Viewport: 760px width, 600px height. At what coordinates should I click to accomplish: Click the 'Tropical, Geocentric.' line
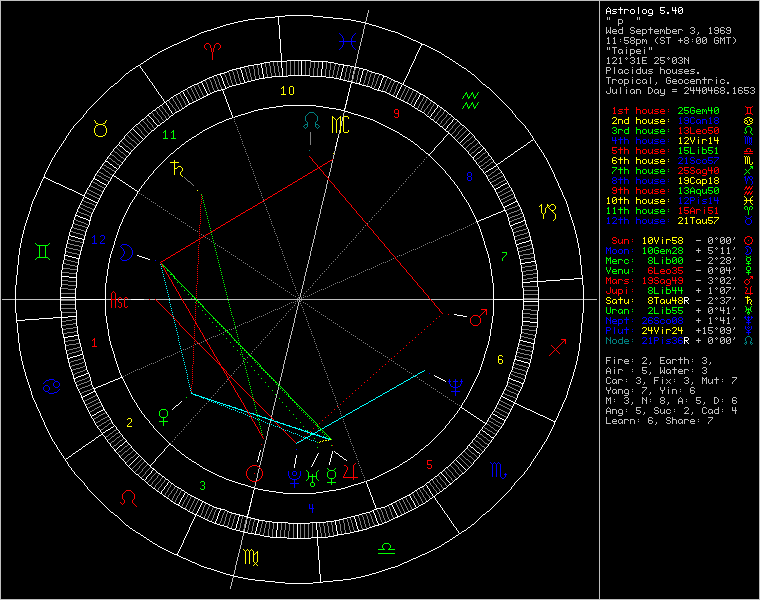668,81
